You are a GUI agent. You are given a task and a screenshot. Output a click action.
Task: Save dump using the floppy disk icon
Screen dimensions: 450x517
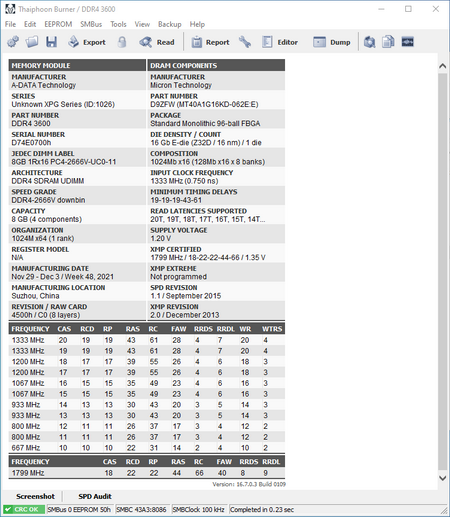tap(51, 42)
